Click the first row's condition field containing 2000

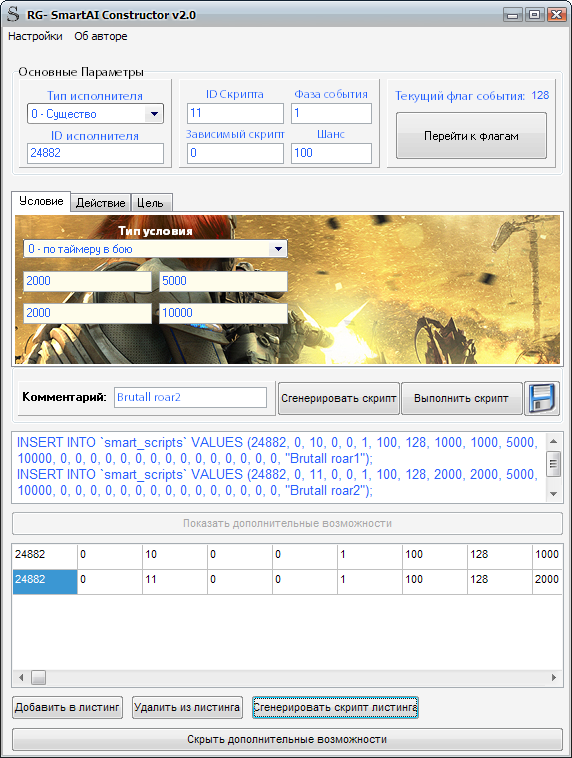88,281
